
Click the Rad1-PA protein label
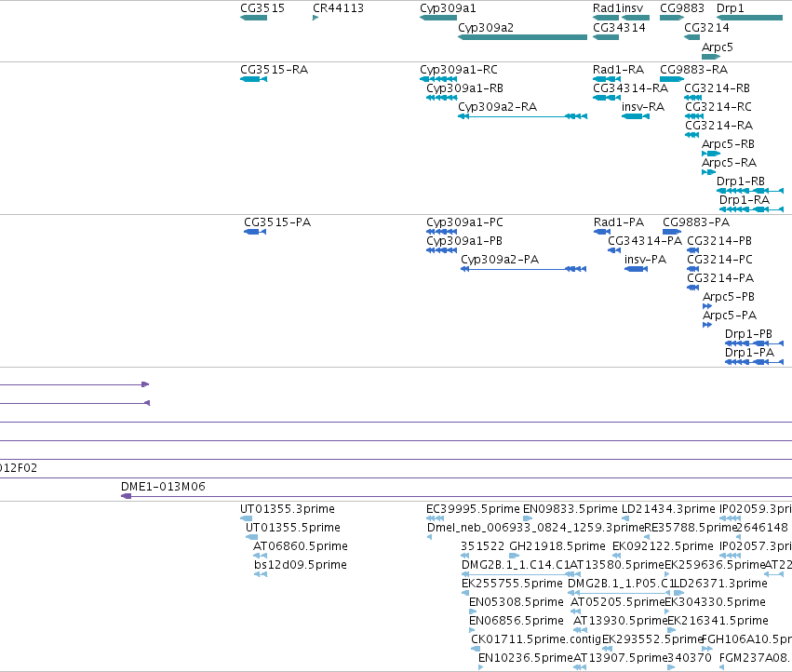619,222
